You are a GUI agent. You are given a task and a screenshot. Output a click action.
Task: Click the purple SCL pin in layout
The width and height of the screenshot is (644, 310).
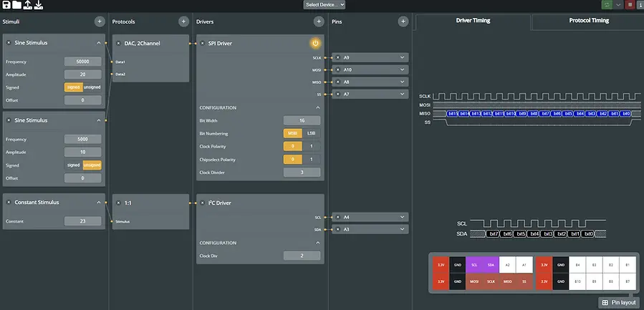click(474, 265)
